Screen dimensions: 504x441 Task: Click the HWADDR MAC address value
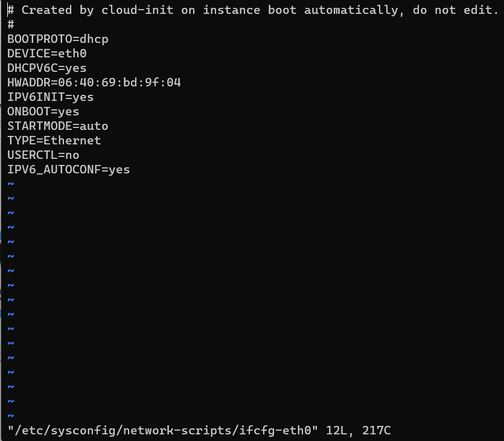120,83
